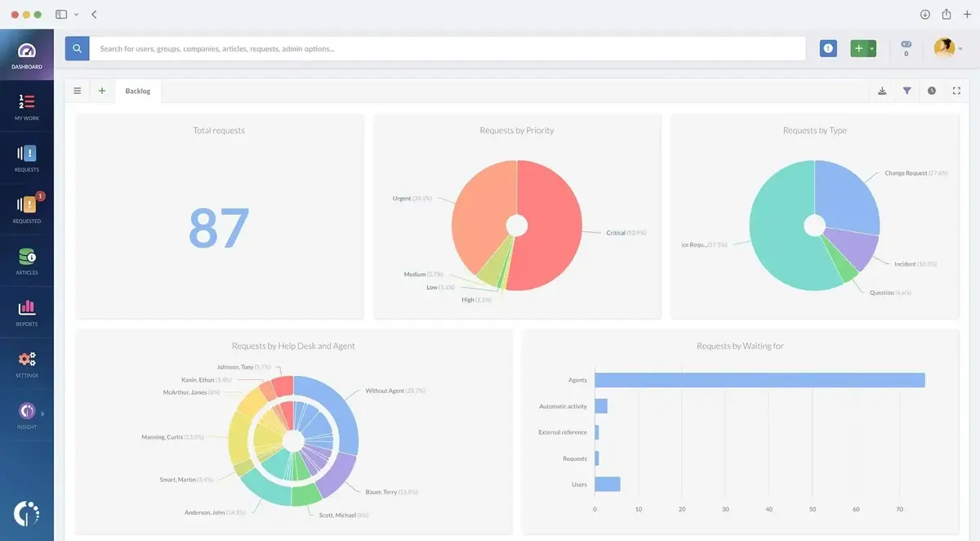980x541 pixels.
Task: Open the notifications counter showing 0
Action: click(906, 48)
